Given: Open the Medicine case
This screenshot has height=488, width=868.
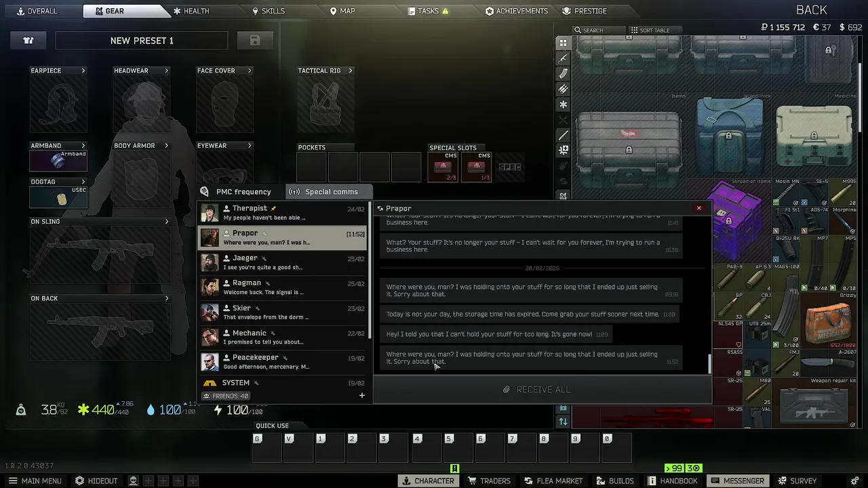Looking at the screenshot, I should coord(814,136).
